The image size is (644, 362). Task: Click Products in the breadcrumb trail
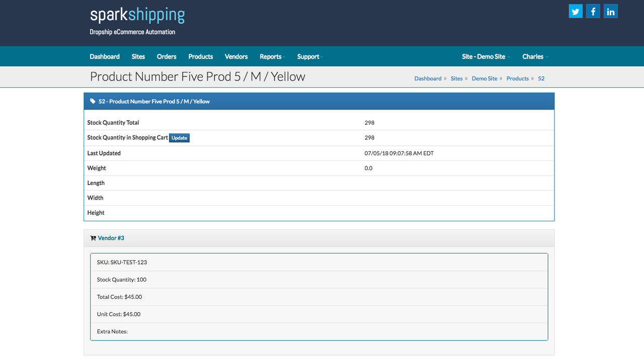pos(517,78)
